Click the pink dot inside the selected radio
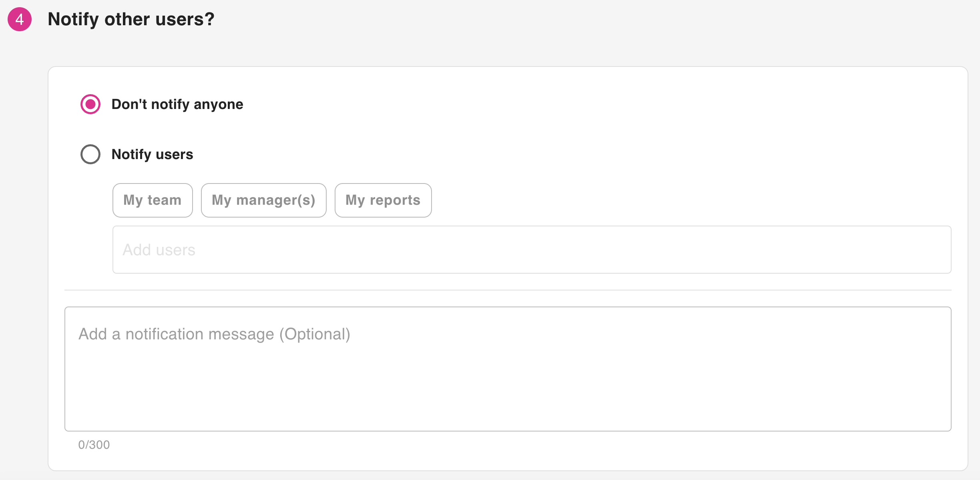 click(x=90, y=104)
